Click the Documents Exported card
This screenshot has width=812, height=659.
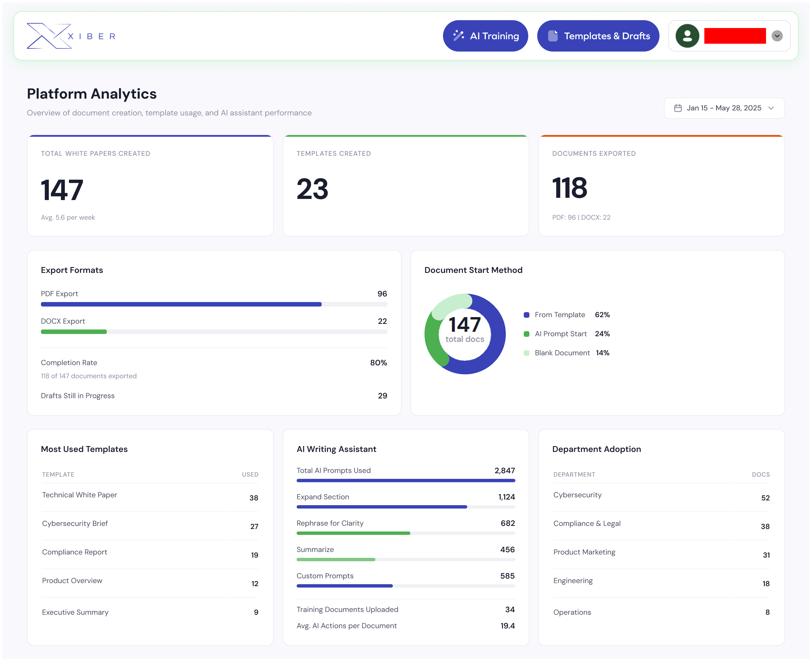pyautogui.click(x=661, y=186)
